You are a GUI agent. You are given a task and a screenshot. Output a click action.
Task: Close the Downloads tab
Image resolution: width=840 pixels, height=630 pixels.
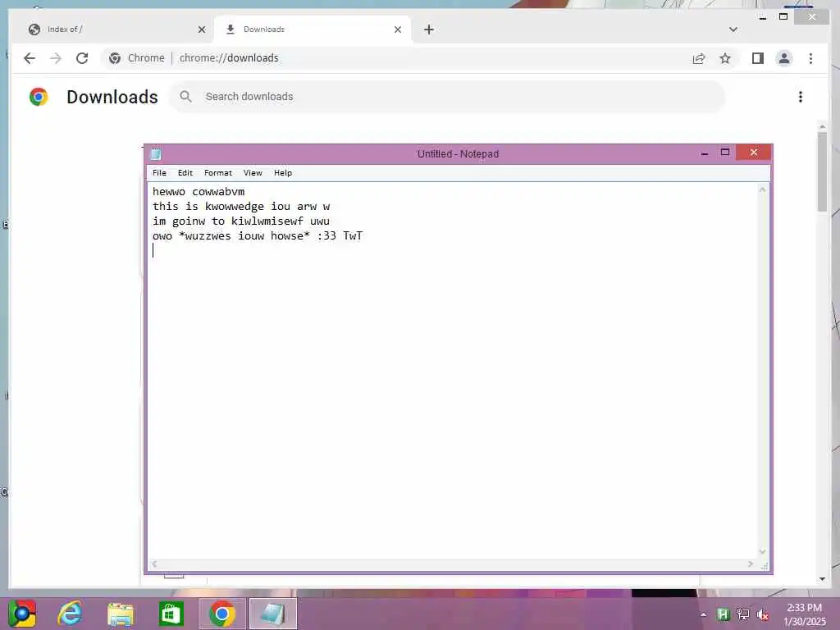398,30
